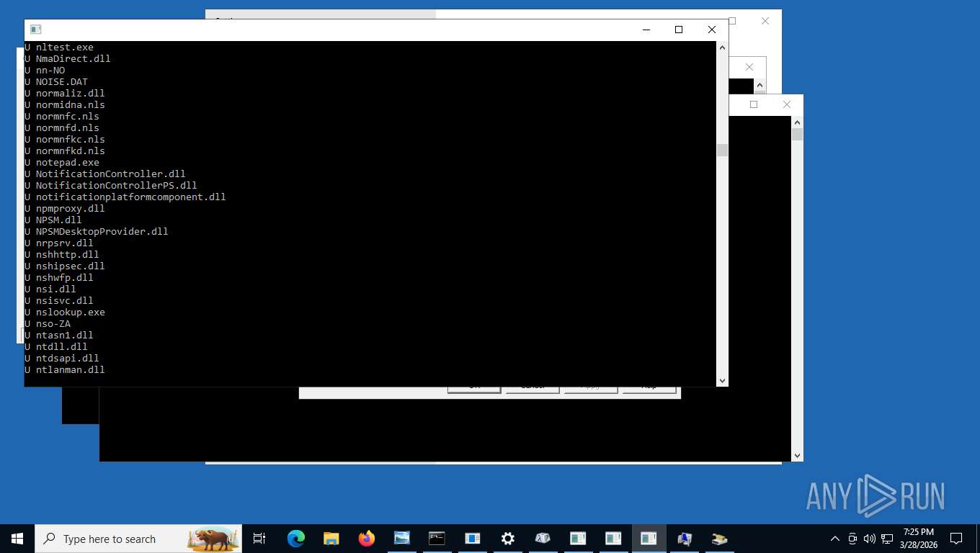Click the line nsi.dll

pyautogui.click(x=56, y=289)
